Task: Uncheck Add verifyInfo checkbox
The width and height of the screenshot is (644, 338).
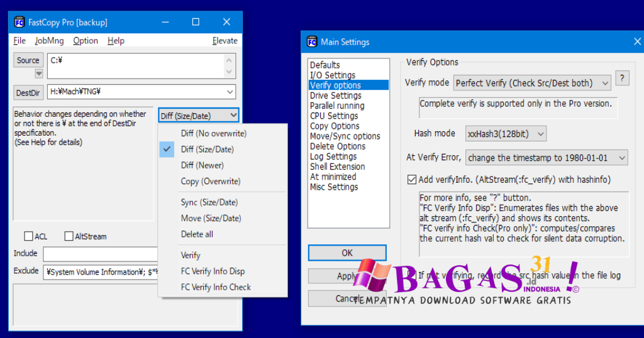Action: tap(411, 180)
